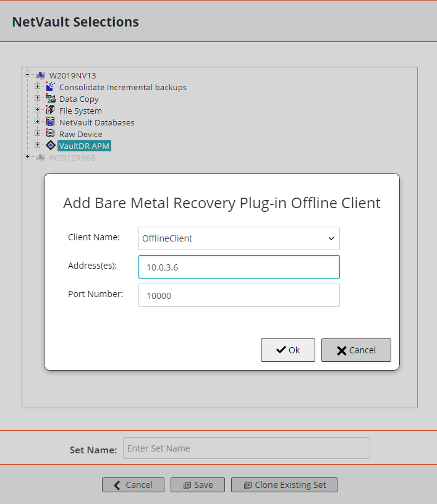The width and height of the screenshot is (437, 504).
Task: Click the W2019NV13 server icon
Action: [x=40, y=75]
